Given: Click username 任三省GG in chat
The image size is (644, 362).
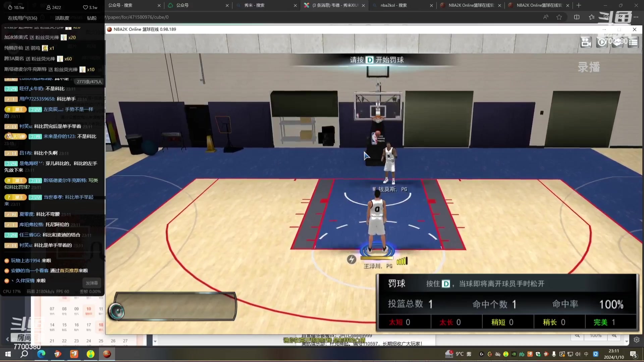Looking at the screenshot, I should [30, 235].
